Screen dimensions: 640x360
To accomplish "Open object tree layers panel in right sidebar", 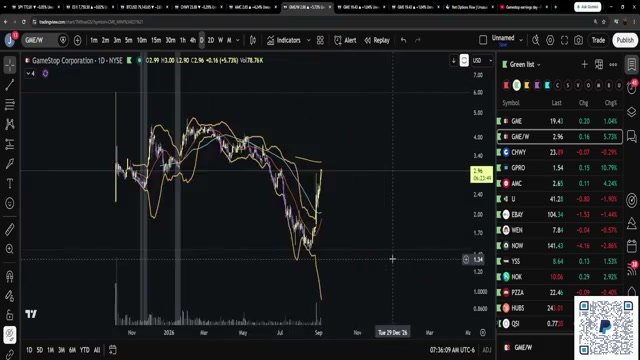I will click(x=631, y=112).
